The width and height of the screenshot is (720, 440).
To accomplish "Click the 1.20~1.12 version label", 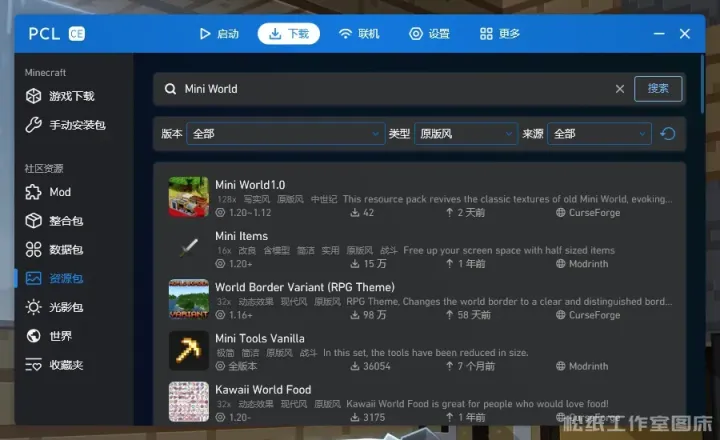I will pyautogui.click(x=250, y=213).
